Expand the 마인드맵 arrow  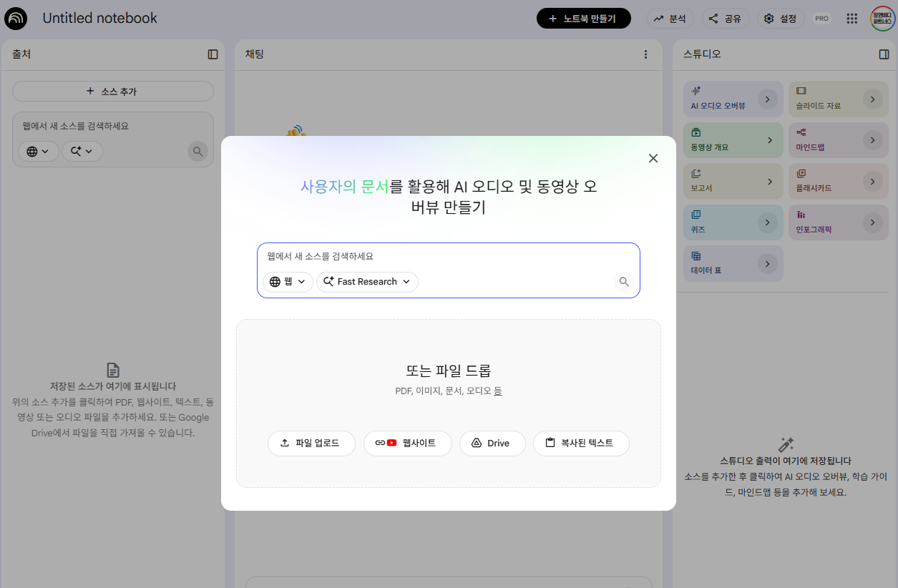point(872,140)
